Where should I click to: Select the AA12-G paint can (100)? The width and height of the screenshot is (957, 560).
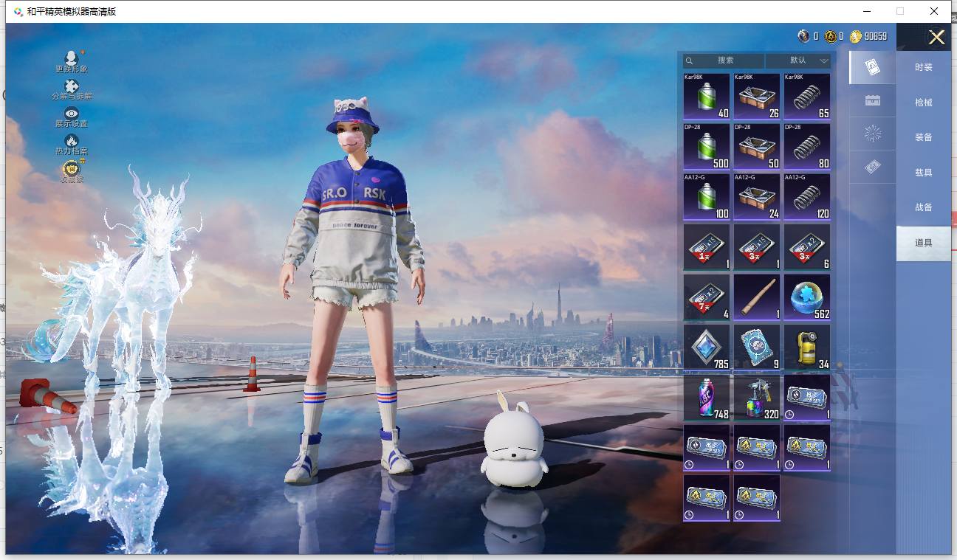707,196
